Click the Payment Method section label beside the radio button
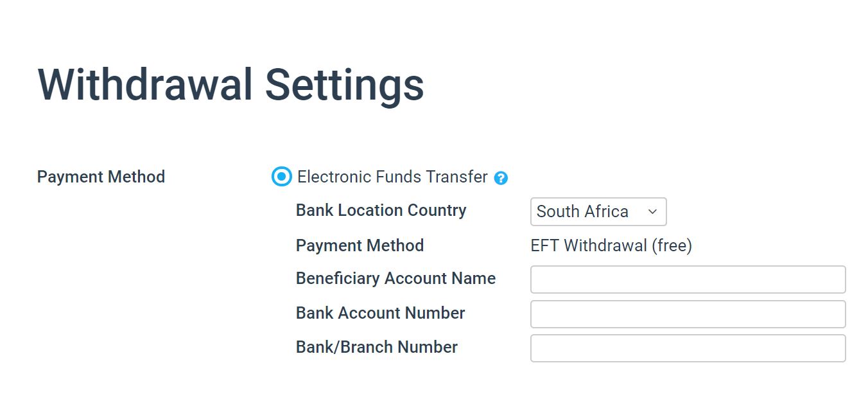This screenshot has height=417, width=868. click(101, 177)
